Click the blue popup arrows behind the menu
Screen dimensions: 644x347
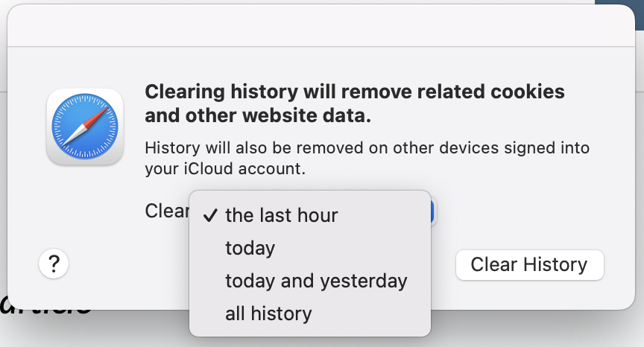tap(432, 211)
